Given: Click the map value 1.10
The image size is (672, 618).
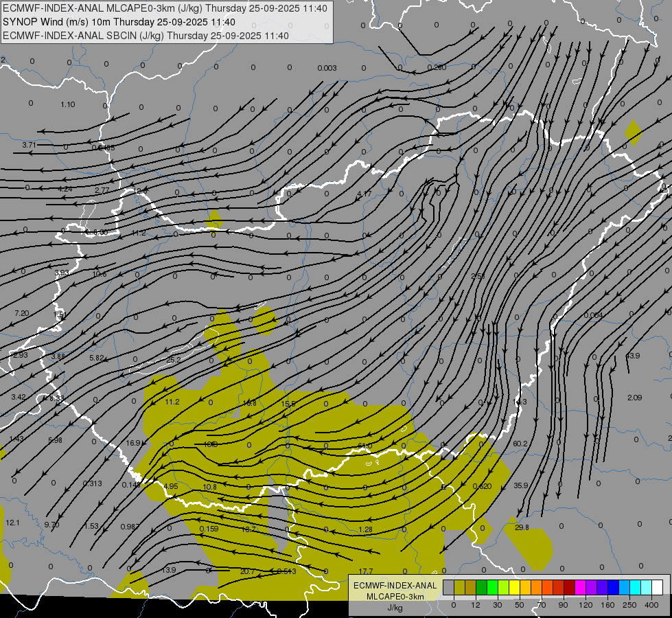Looking at the screenshot, I should point(68,104).
